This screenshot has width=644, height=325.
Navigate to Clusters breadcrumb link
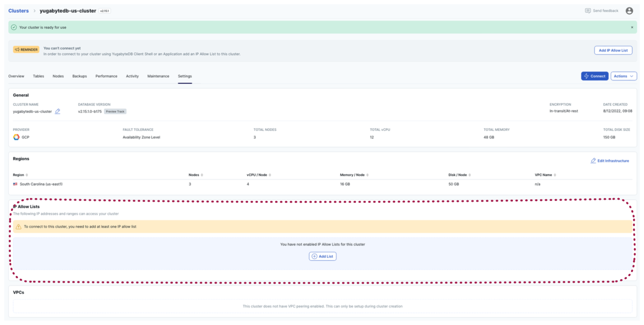pos(18,11)
